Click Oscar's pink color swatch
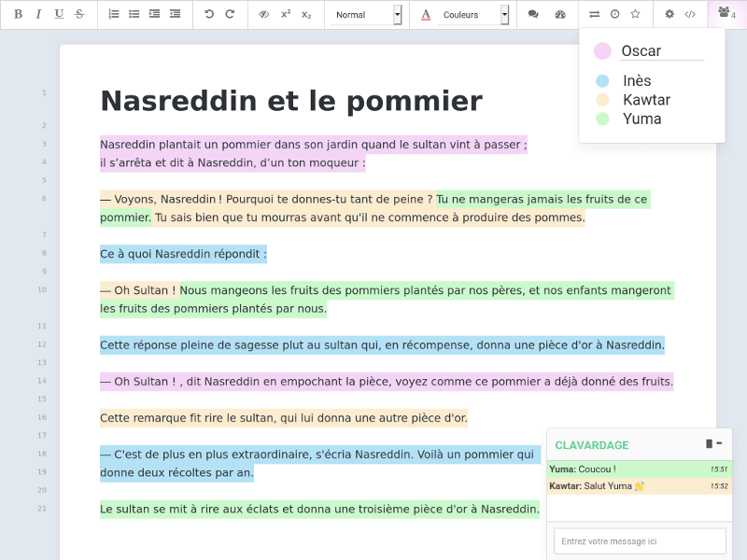The image size is (747, 560). [x=603, y=50]
